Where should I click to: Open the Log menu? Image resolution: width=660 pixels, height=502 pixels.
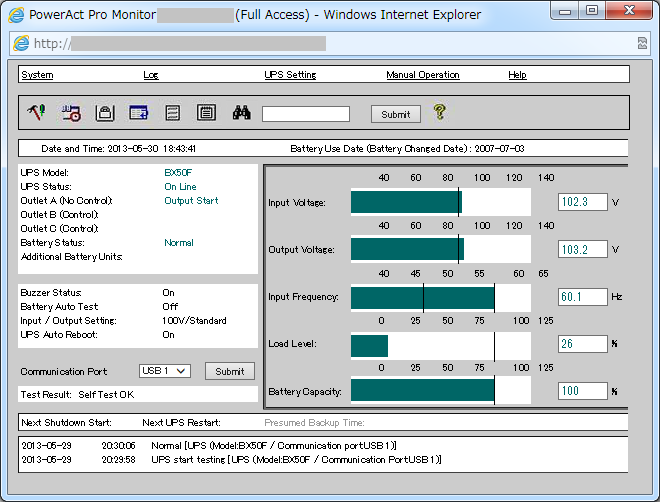tap(151, 74)
